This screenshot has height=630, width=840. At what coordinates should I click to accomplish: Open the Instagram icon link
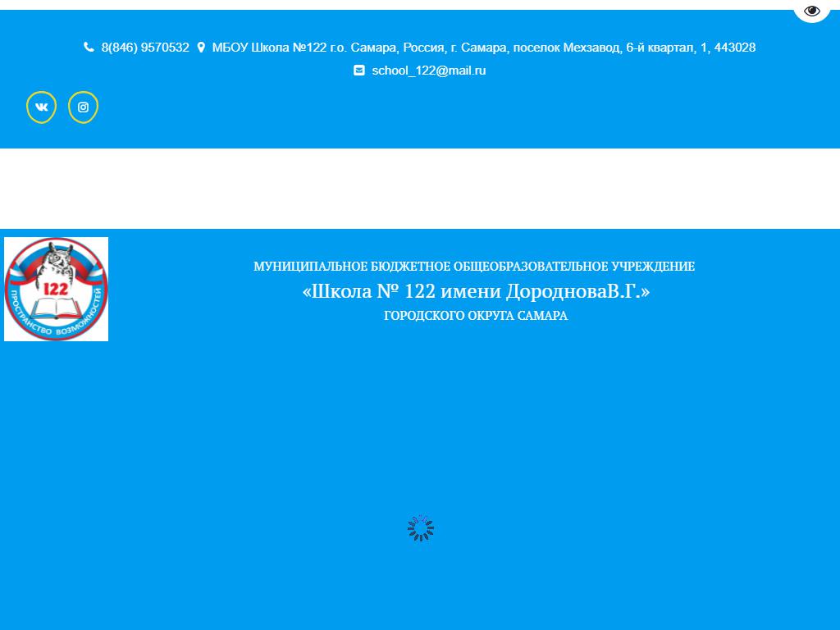click(83, 107)
